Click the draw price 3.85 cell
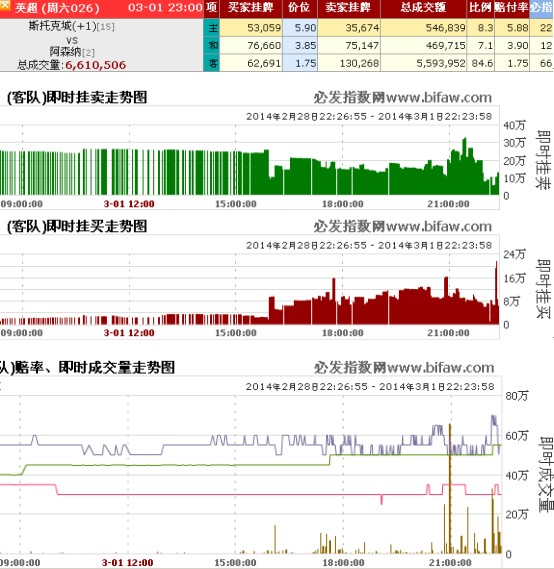The height and width of the screenshot is (569, 554). [300, 45]
